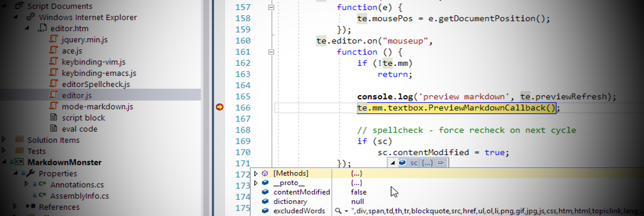Select the ace.js script icon
Screen dimensions: 644x216
click(54, 51)
